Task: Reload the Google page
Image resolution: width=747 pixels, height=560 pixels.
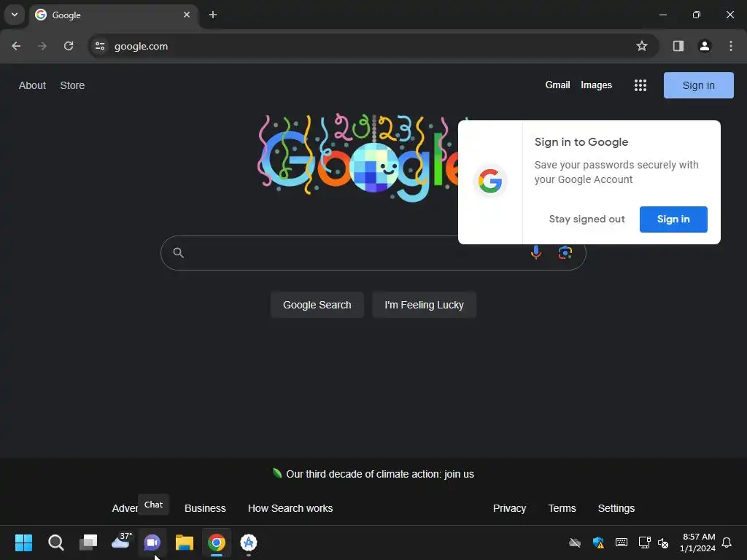Action: 69,46
